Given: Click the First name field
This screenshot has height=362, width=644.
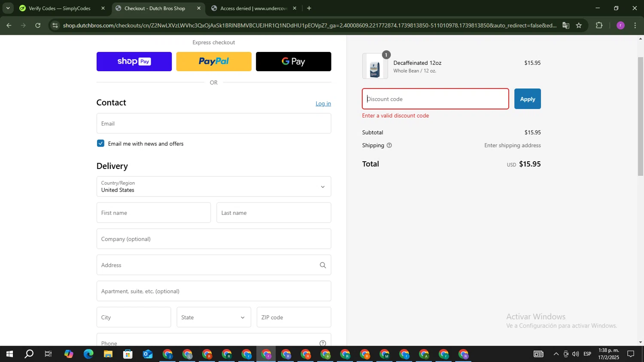Looking at the screenshot, I should 154,213.
